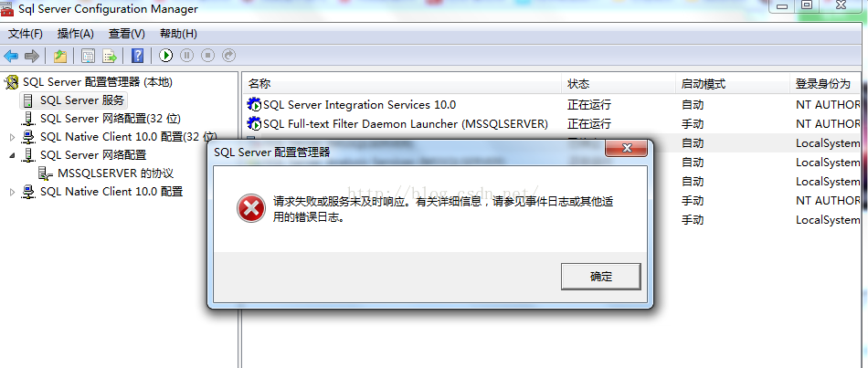Open the blue Help question mark icon
The height and width of the screenshot is (368, 868).
point(137,56)
